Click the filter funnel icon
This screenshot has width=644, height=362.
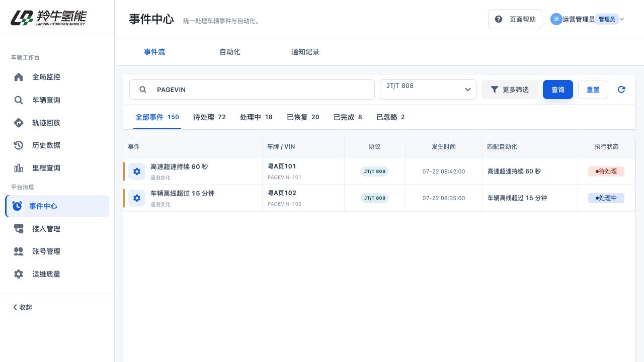pyautogui.click(x=495, y=89)
